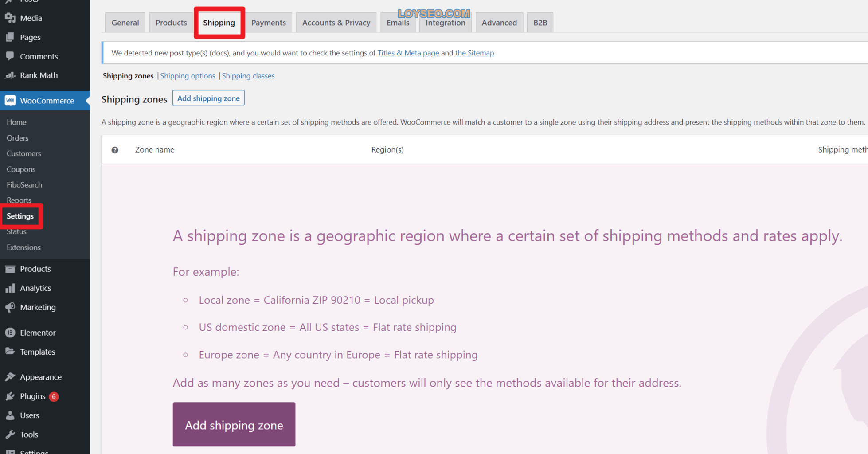This screenshot has height=454, width=868.
Task: Open the Accounts & Privacy tab
Action: (336, 23)
